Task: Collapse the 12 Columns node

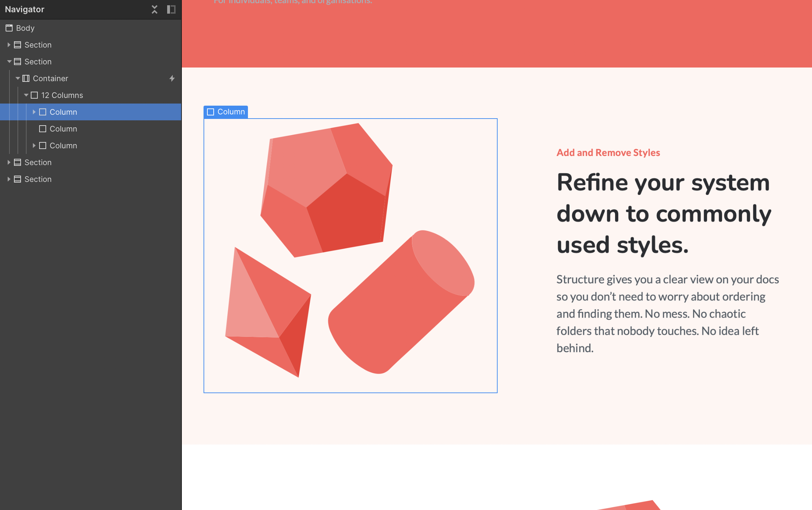Action: pos(26,95)
